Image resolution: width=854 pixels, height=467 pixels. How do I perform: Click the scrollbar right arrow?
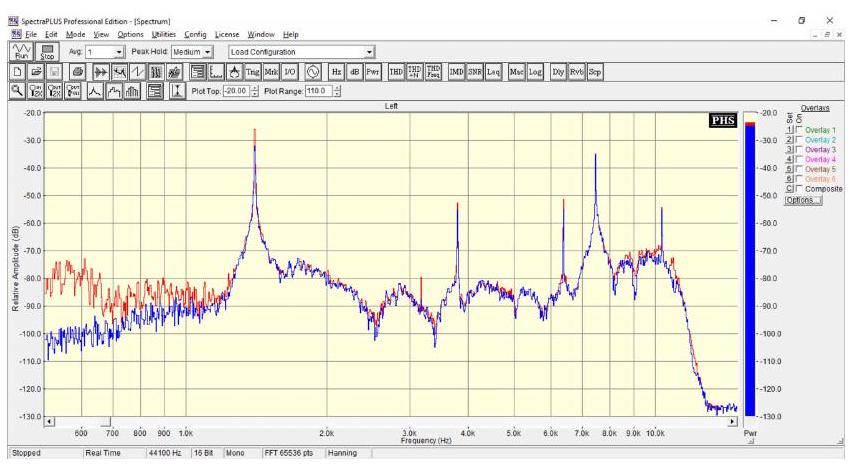[x=732, y=421]
